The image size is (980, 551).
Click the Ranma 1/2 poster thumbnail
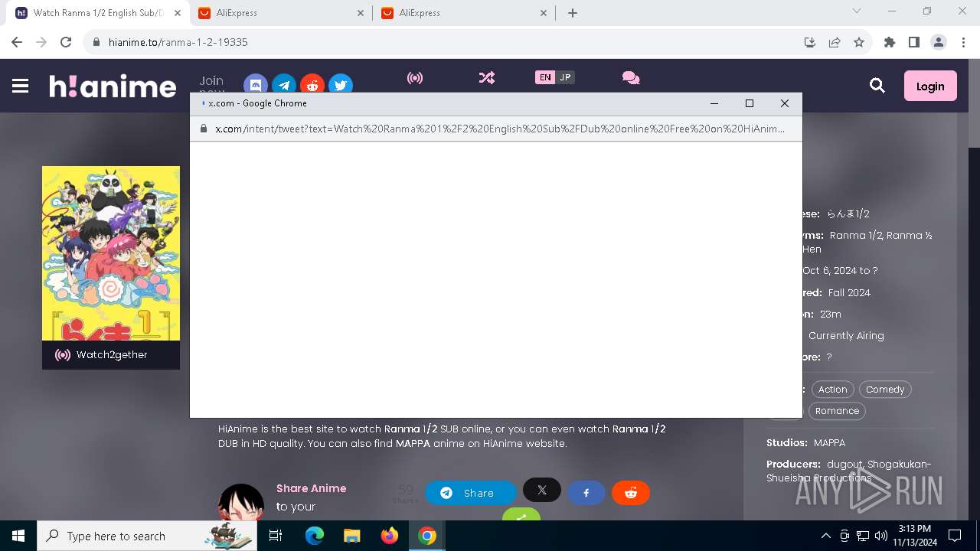(111, 253)
